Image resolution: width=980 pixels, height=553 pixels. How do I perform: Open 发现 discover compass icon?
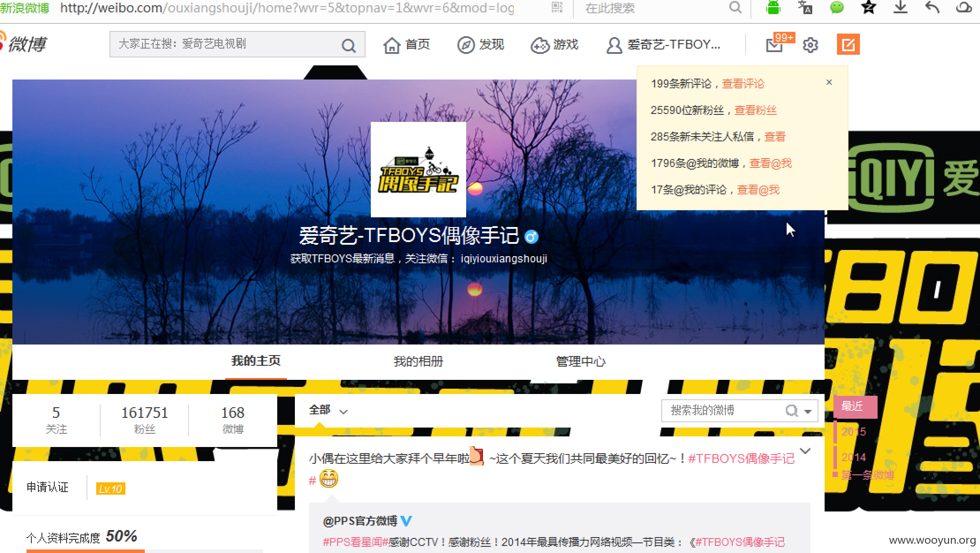(x=466, y=45)
